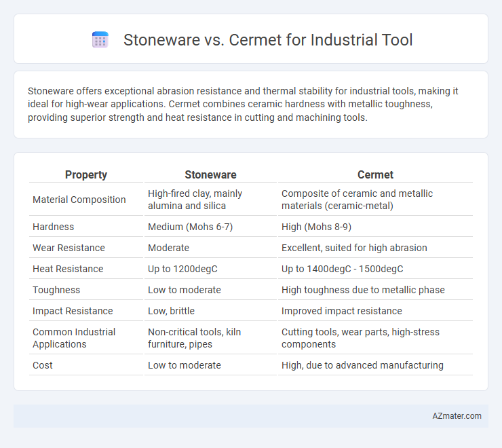Click the 'High-fired clay, mainly alumina and silica' cell
502x448 pixels.
click(x=210, y=200)
